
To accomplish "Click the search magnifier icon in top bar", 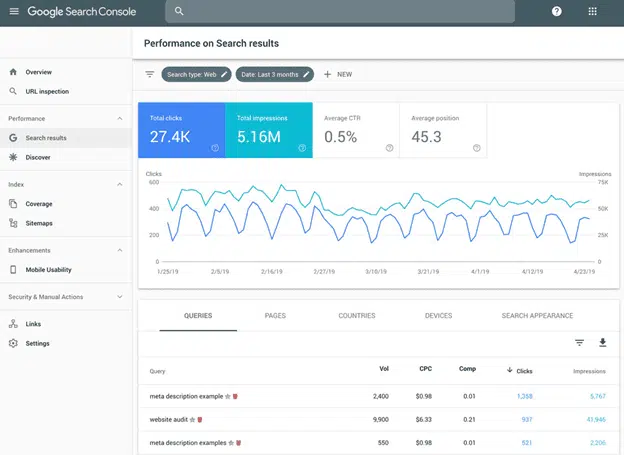I will coord(179,11).
